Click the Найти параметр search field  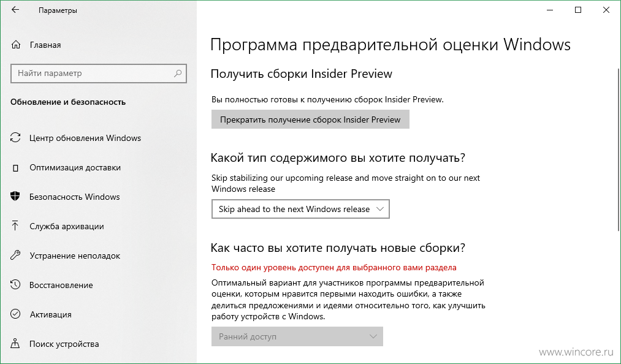click(x=99, y=74)
